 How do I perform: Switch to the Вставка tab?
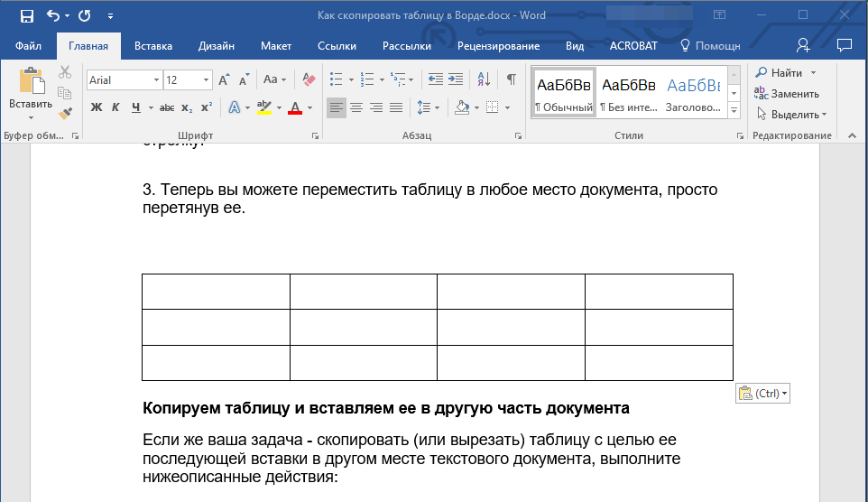point(153,46)
